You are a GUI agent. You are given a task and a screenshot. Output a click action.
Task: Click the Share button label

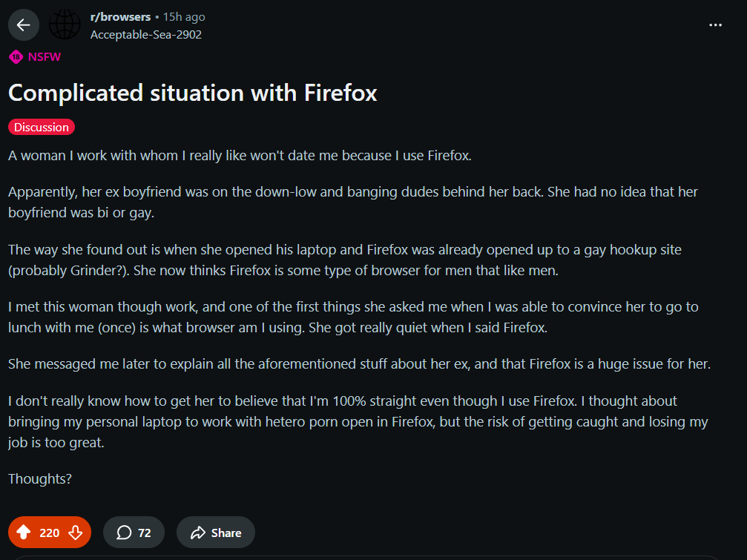pos(226,533)
